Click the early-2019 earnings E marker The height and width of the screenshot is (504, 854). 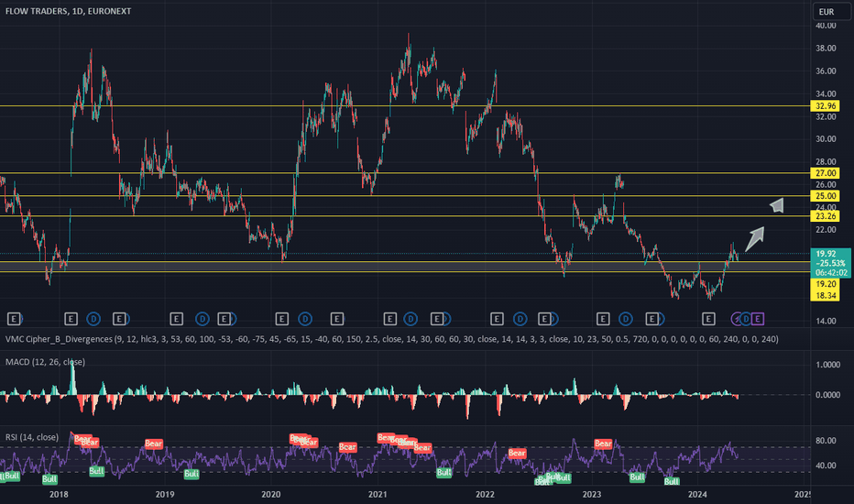coord(176,319)
